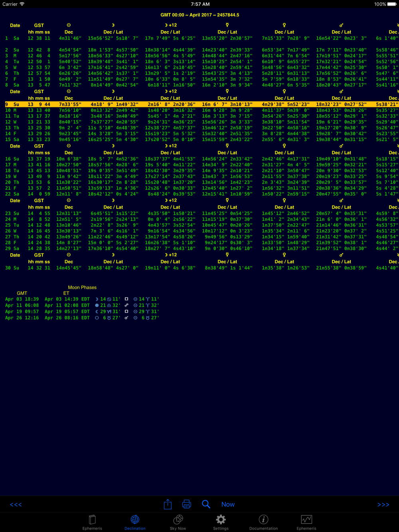Open the Ephemeris graph tab

(306, 522)
